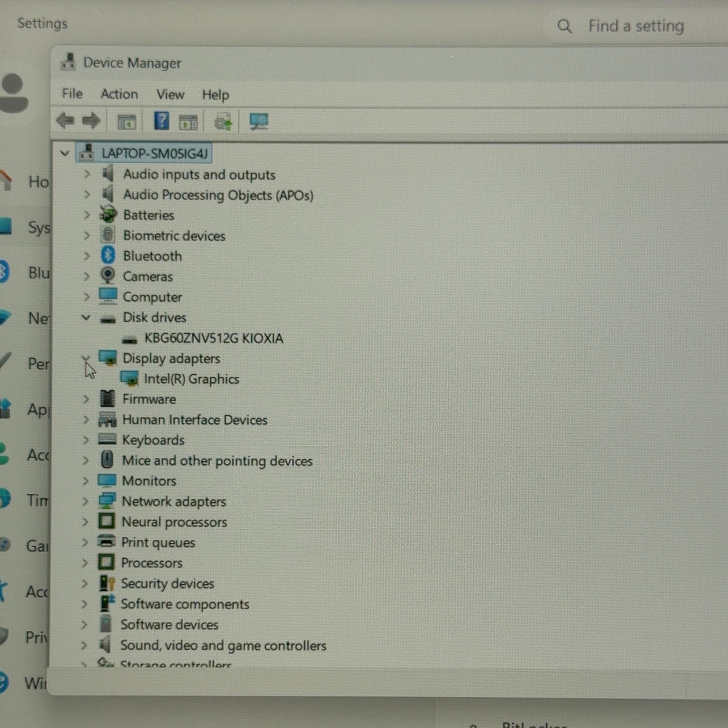Select the Cameras label
This screenshot has height=728, width=728.
pyautogui.click(x=147, y=277)
